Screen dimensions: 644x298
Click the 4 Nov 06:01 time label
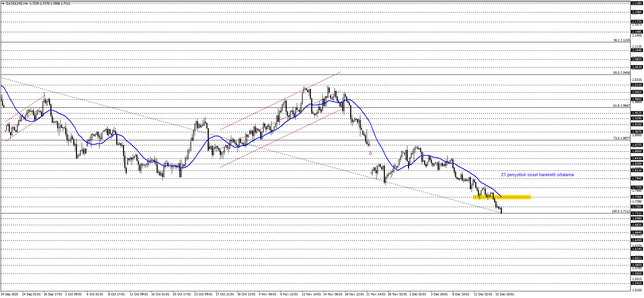[x=267, y=294]
